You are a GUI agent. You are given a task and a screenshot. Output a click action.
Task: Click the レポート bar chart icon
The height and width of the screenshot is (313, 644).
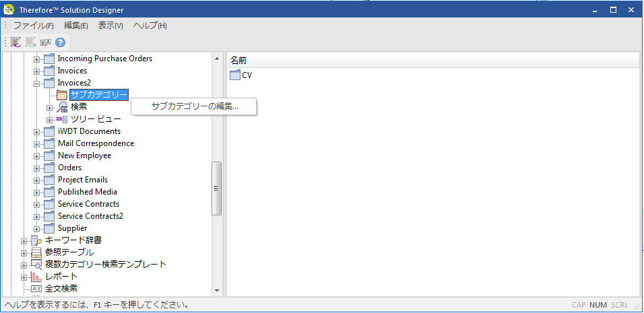coord(36,277)
